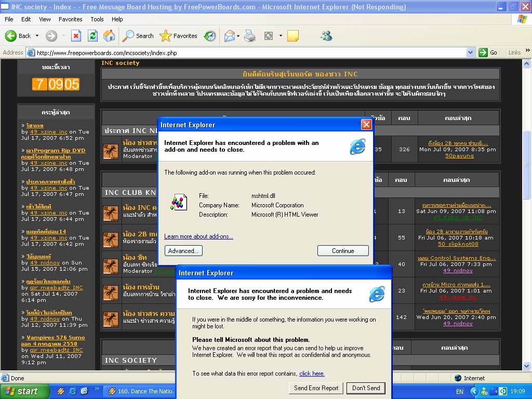
Task: Click the EN language indicator in taskbar
Action: 460,392
